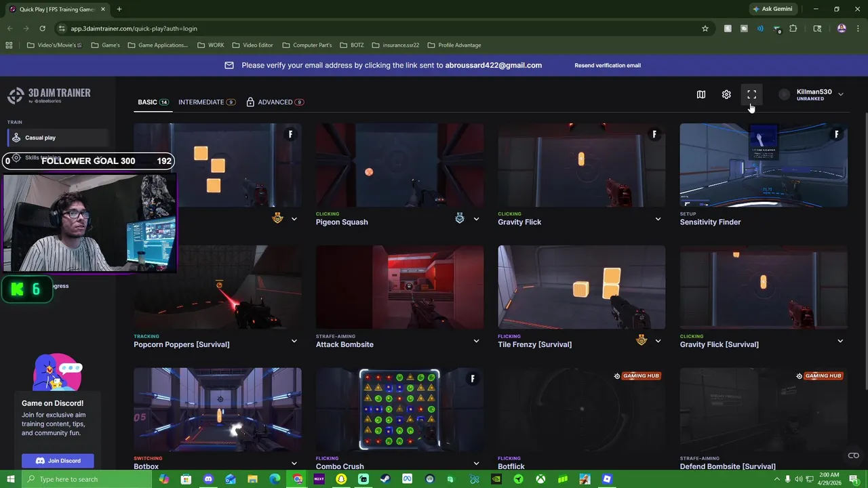868x488 pixels.
Task: Open the Windows Start menu
Action: click(10, 479)
